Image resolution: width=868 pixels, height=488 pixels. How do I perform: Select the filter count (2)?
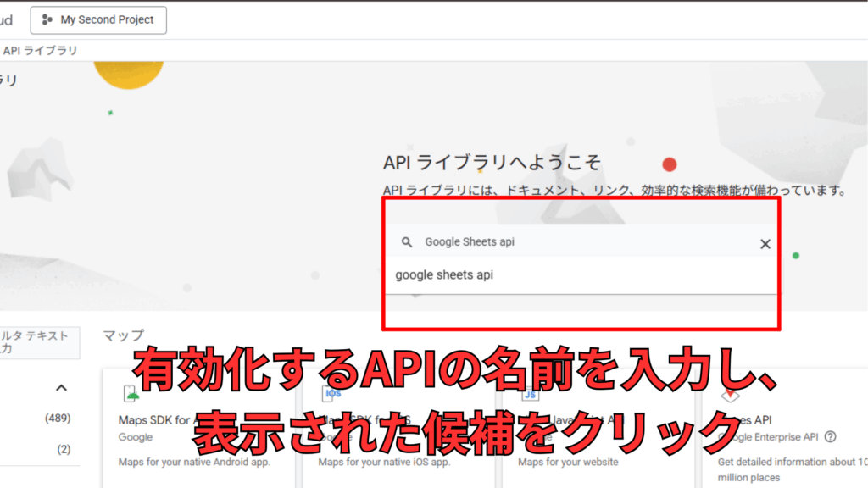pyautogui.click(x=64, y=449)
